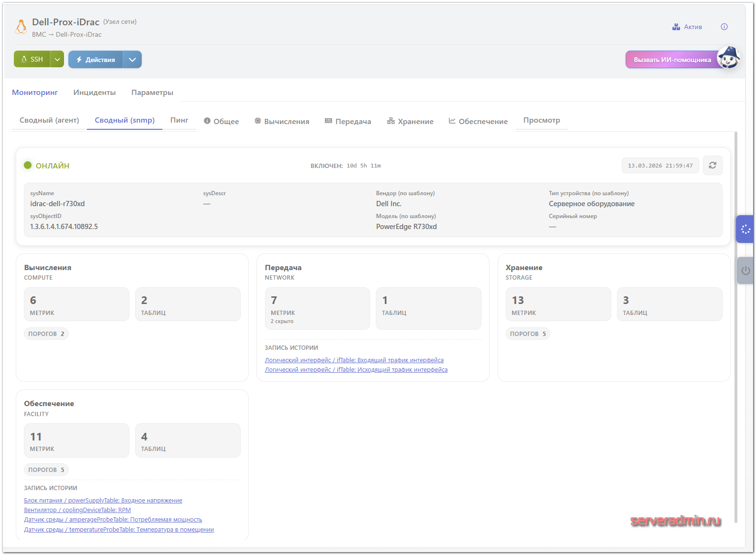This screenshot has width=756, height=555.
Task: Expand the Действия dropdown chevron
Action: coord(132,60)
